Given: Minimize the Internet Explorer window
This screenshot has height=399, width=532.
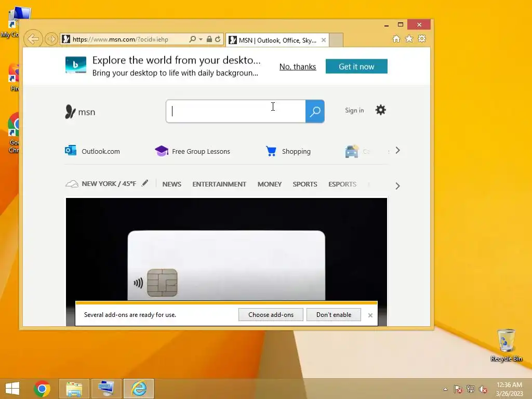Looking at the screenshot, I should [x=387, y=25].
